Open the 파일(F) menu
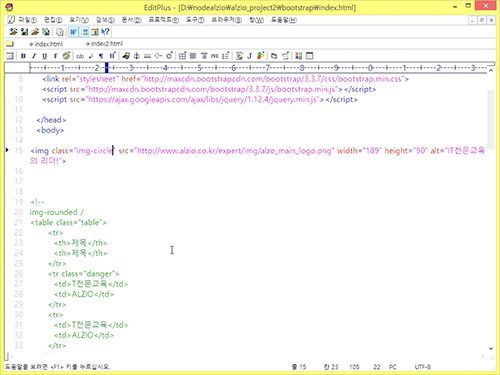The image size is (500, 375). (27, 20)
